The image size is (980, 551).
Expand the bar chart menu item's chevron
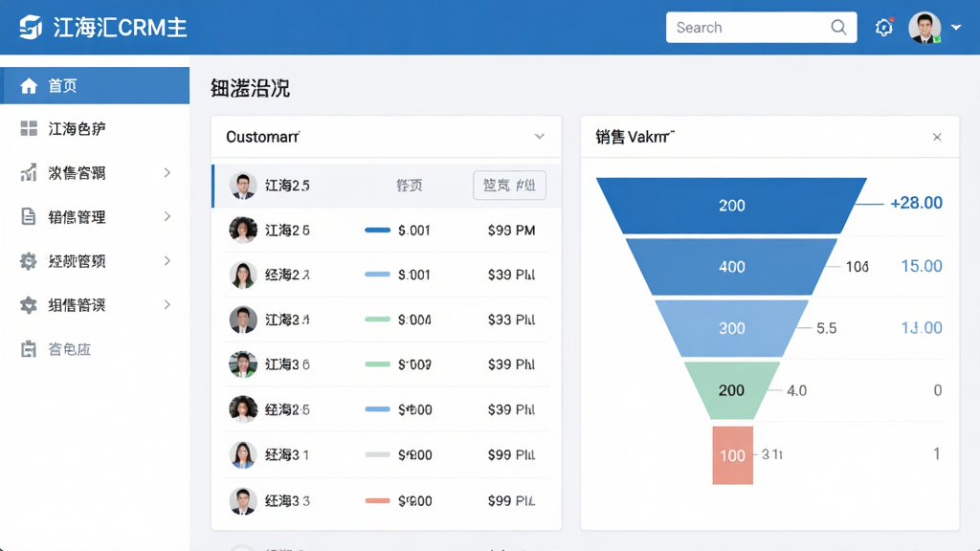pyautogui.click(x=167, y=172)
